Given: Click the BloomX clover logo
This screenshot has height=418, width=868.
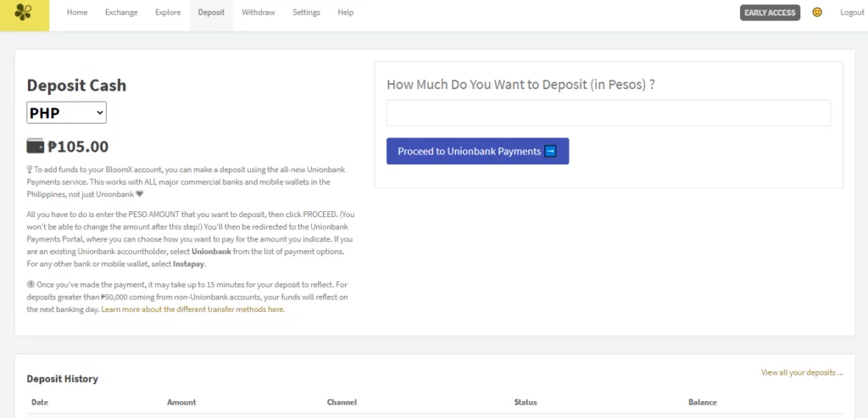Looking at the screenshot, I should click(x=23, y=12).
